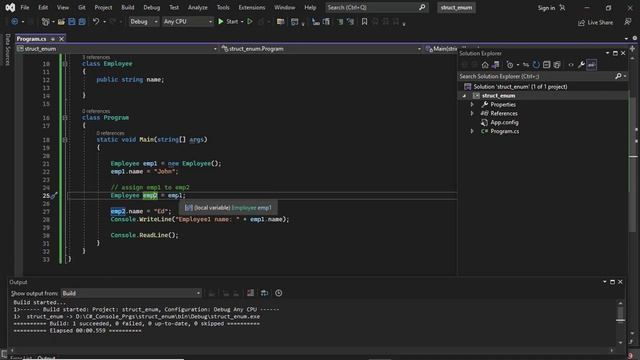Click Collapse All icon in Solution Explorer
640x360 pixels.
tap(547, 65)
